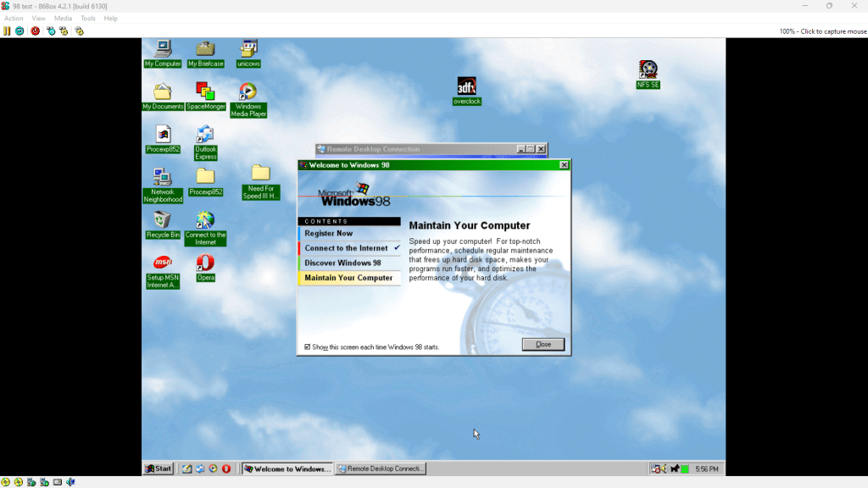The width and height of the screenshot is (868, 488).
Task: Switch to Remote Desktop Connection taskbar button
Action: [381, 469]
